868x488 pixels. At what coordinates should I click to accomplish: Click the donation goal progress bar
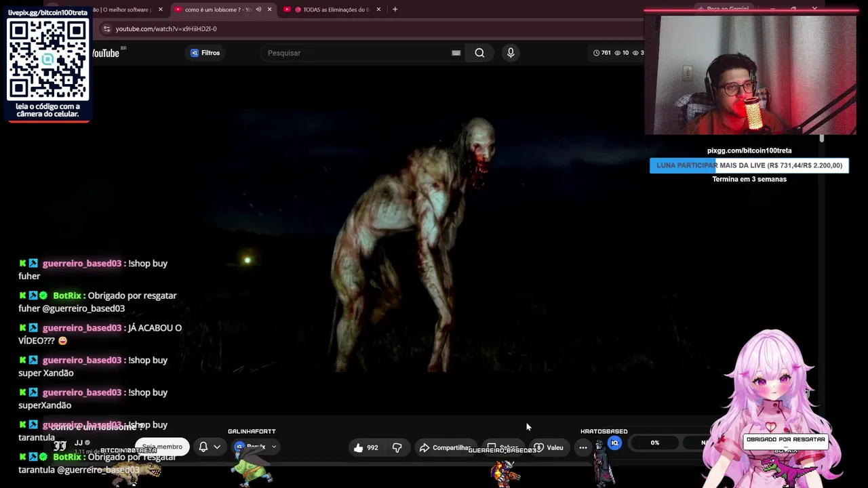tap(749, 165)
